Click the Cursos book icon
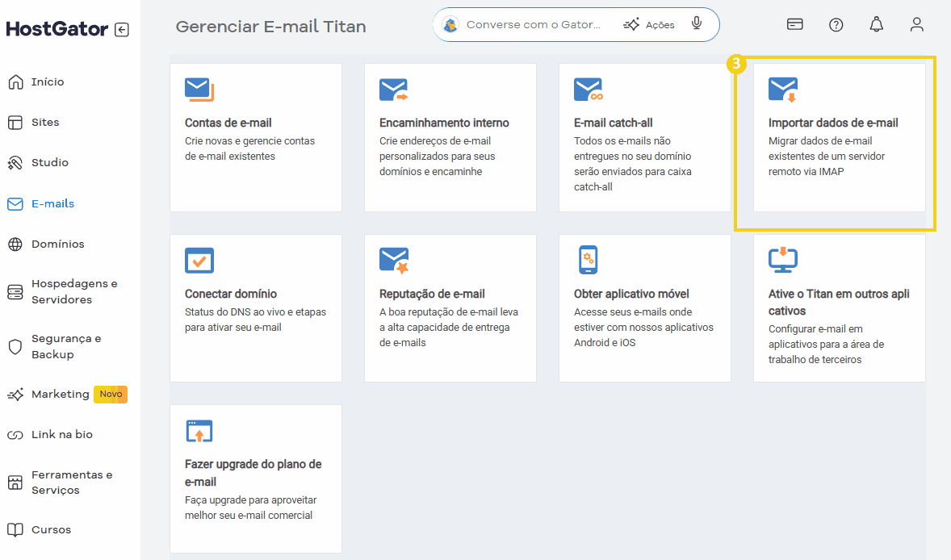951x560 pixels. [15, 529]
